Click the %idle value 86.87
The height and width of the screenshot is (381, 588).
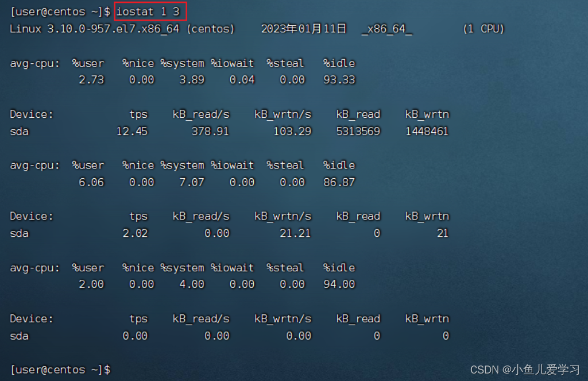click(x=339, y=182)
